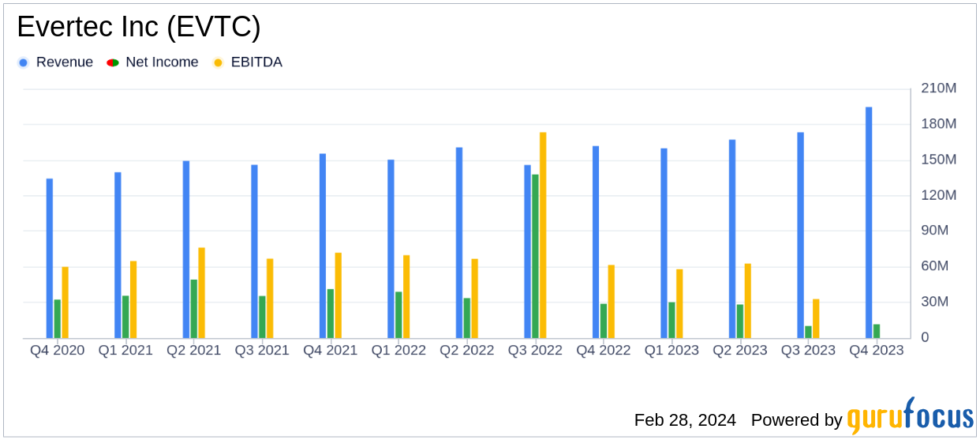Click the 'Q4 2023' axis label

(x=877, y=351)
